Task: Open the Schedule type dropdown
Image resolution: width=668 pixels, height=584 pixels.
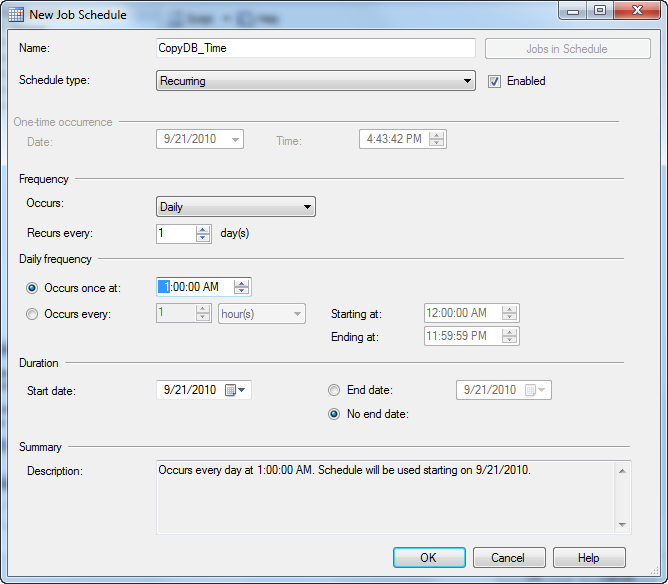Action: 316,81
